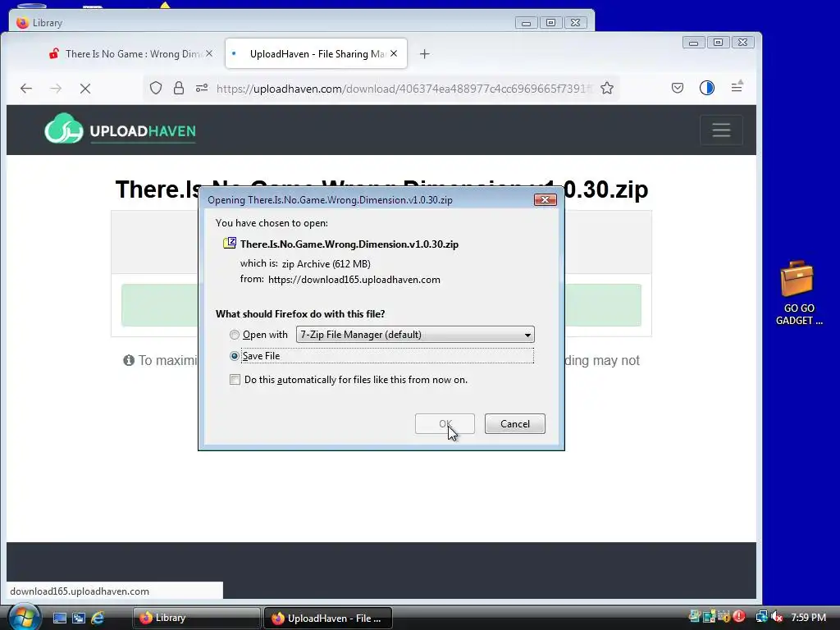The image size is (840, 630).
Task: Click the site security padlock icon
Action: coord(179,88)
